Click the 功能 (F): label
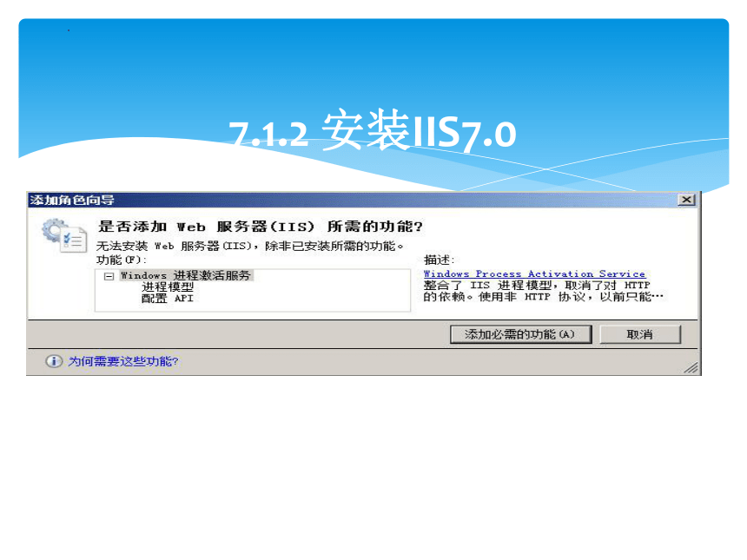The image size is (747, 560). point(122,260)
